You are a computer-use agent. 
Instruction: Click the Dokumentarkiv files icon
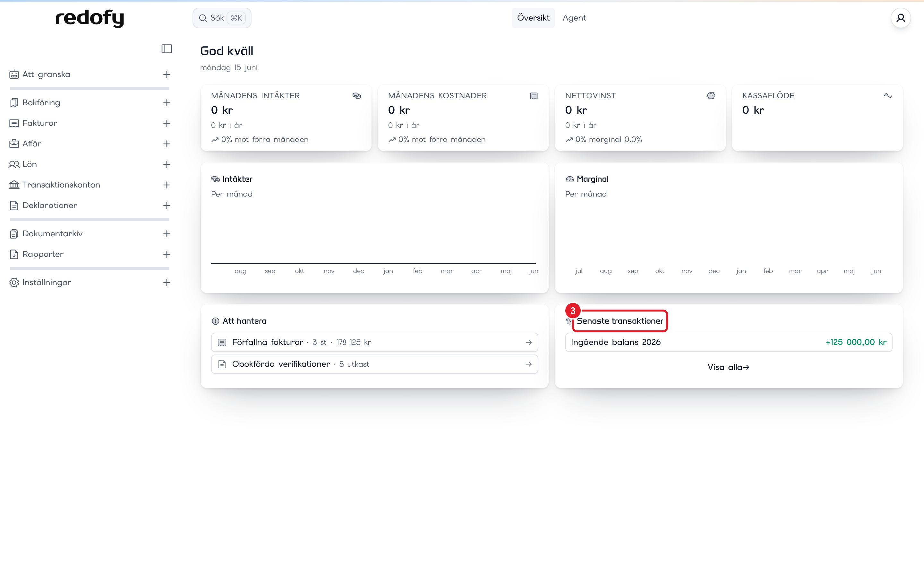click(x=14, y=234)
